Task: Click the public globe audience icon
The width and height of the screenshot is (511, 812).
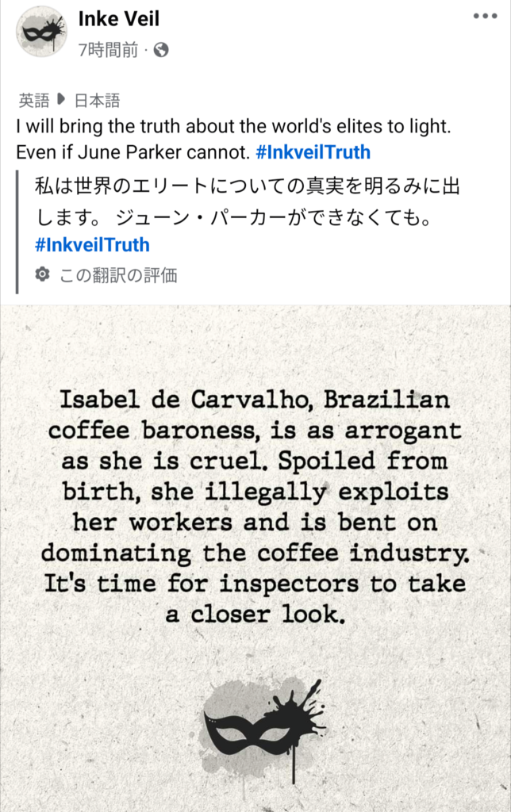Action: point(161,50)
